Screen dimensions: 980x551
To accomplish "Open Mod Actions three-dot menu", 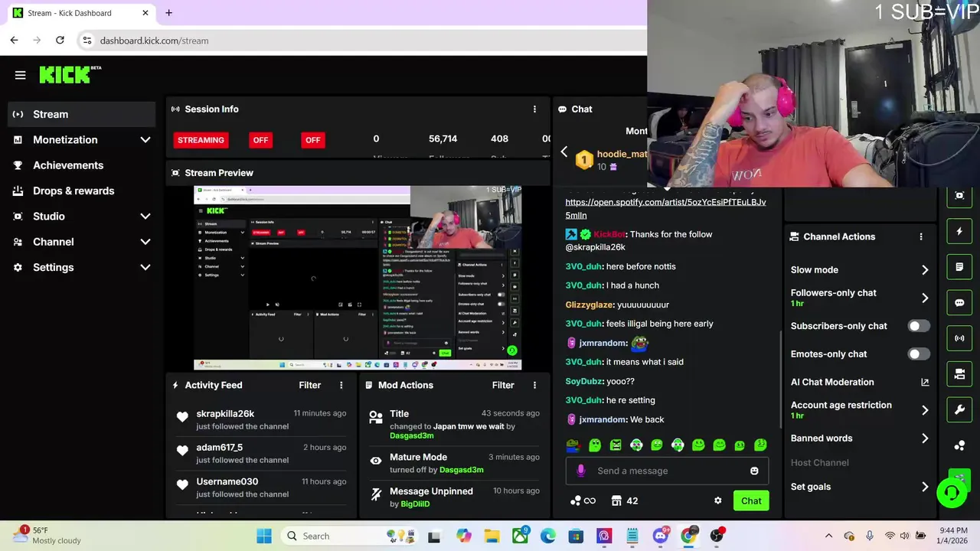I will [534, 385].
